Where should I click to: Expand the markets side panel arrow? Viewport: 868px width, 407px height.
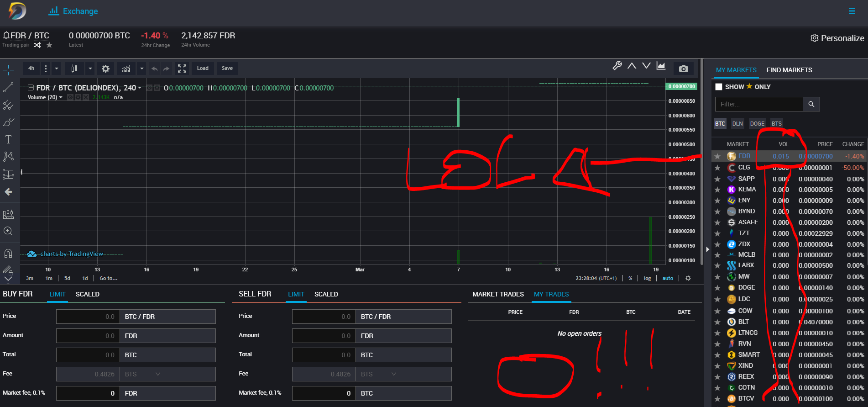point(707,249)
